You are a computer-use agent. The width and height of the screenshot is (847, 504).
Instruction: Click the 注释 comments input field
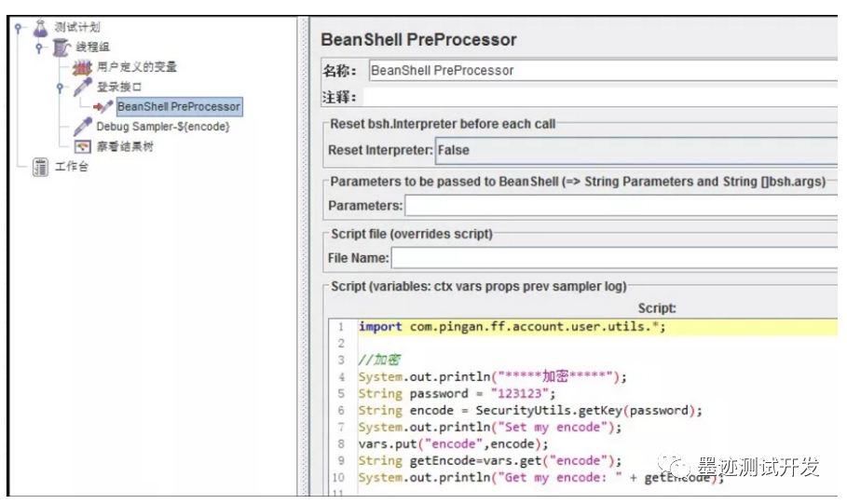pyautogui.click(x=602, y=96)
